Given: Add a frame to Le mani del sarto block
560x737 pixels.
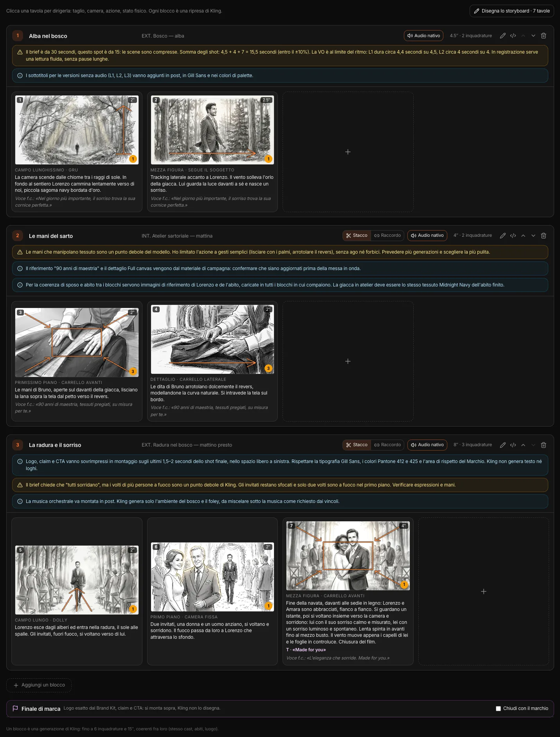Looking at the screenshot, I should tap(348, 361).
